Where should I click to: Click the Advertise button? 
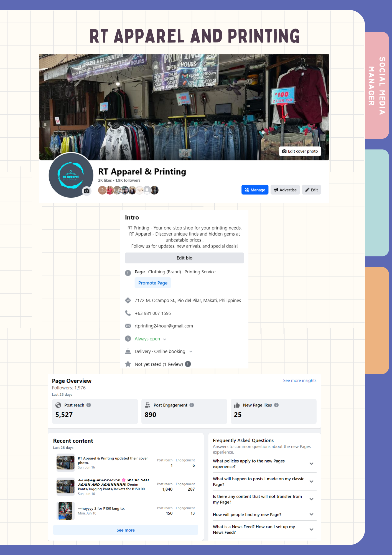point(285,190)
